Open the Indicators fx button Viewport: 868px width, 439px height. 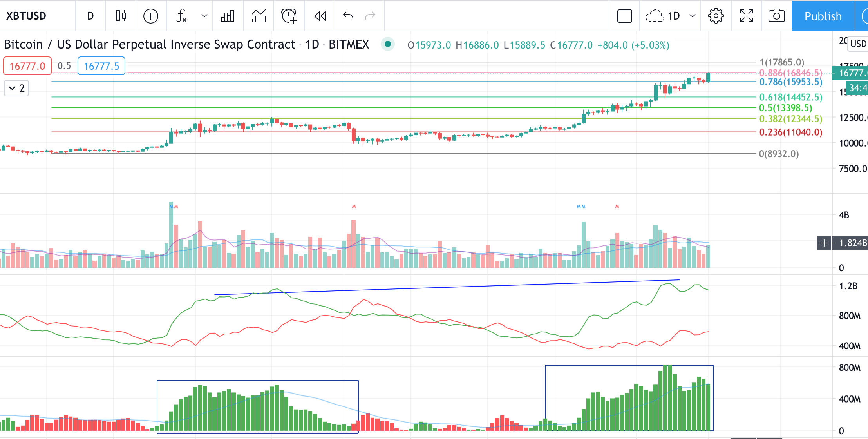point(181,16)
